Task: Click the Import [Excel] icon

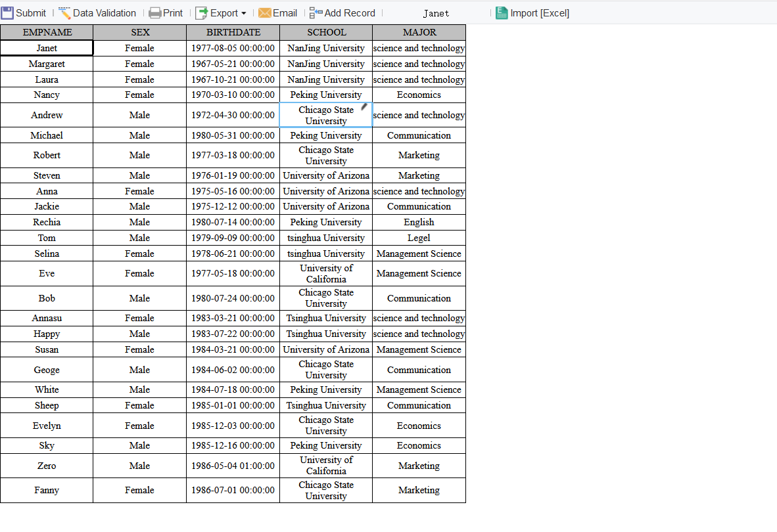Action: pos(502,12)
